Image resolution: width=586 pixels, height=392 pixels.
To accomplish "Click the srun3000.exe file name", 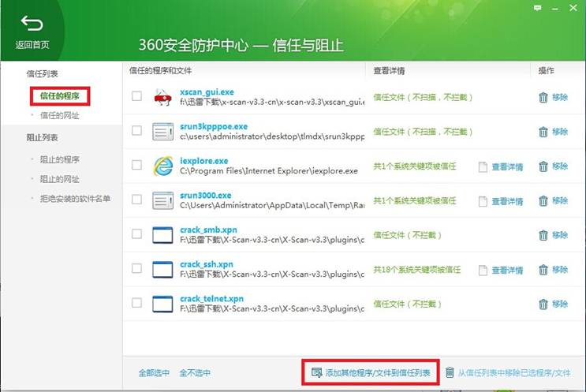I will click(x=206, y=195).
